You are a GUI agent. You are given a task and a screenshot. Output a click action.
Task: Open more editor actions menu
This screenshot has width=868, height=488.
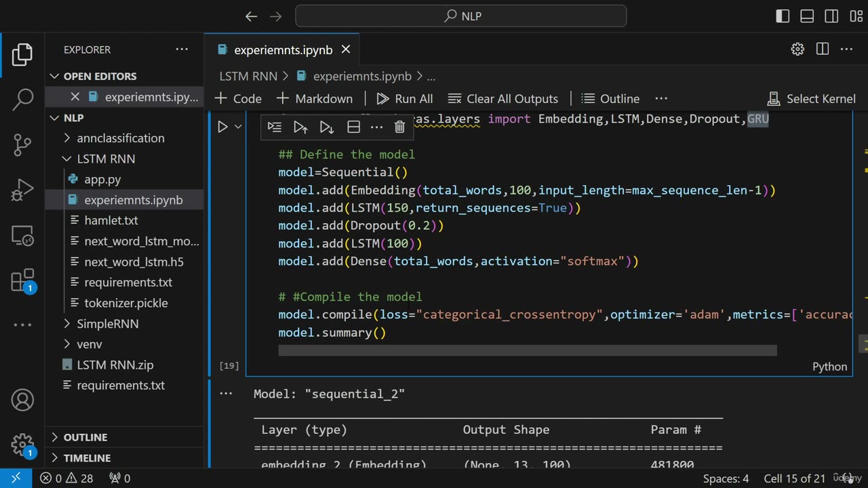(846, 49)
